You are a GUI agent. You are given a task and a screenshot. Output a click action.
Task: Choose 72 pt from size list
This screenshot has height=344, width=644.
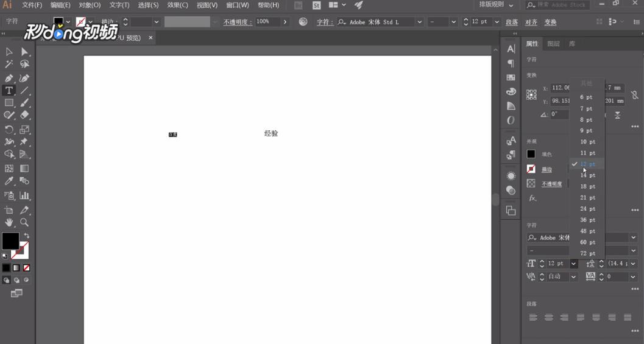click(587, 253)
